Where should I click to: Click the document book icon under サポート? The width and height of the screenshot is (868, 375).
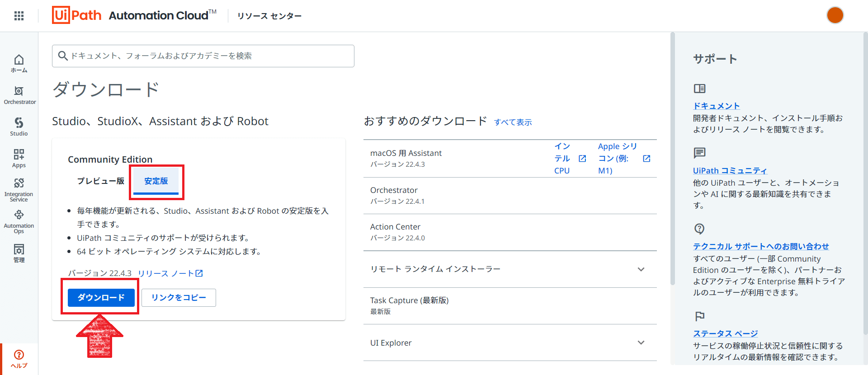click(x=699, y=89)
